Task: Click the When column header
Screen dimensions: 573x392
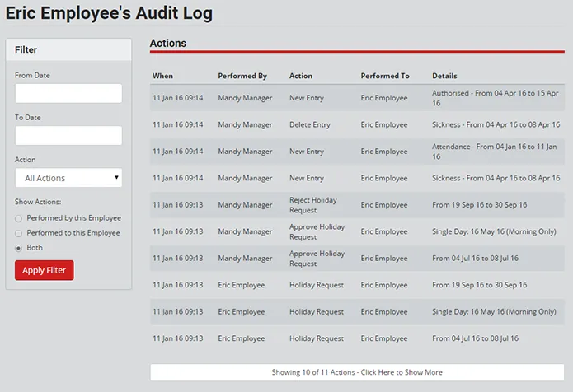Action: pyautogui.click(x=162, y=76)
